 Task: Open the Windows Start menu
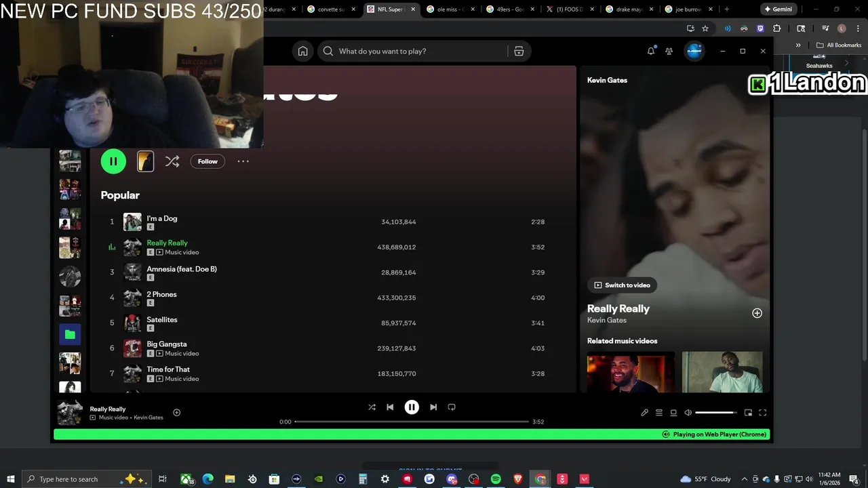pos(11,479)
